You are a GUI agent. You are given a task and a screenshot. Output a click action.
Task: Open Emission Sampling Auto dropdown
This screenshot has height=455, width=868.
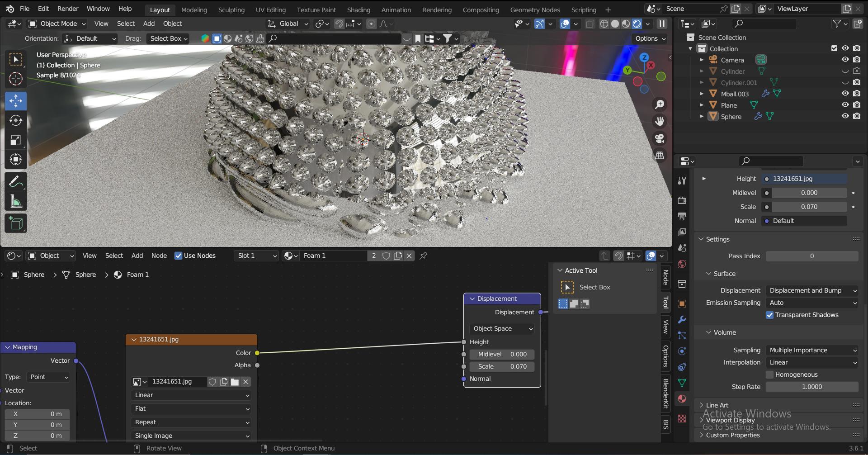812,303
